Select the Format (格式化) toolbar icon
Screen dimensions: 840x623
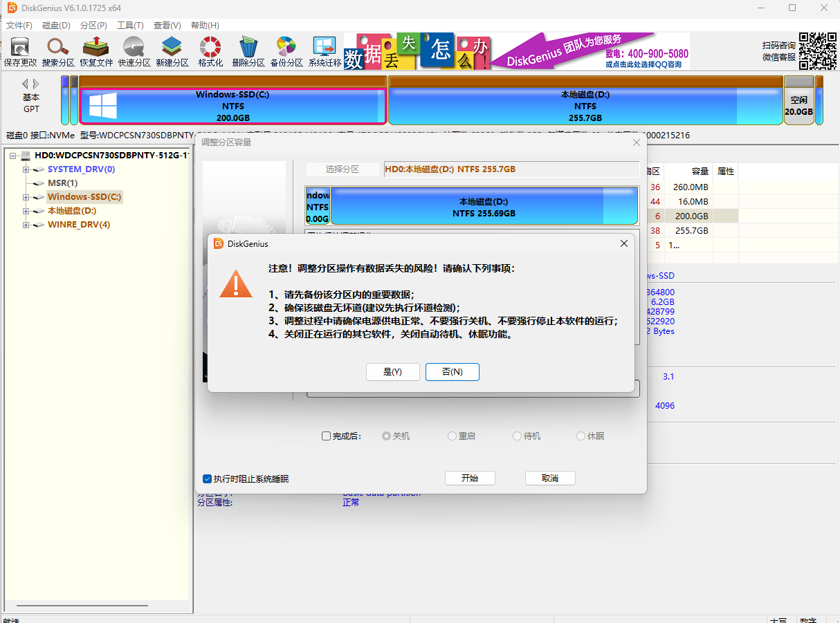[x=210, y=52]
